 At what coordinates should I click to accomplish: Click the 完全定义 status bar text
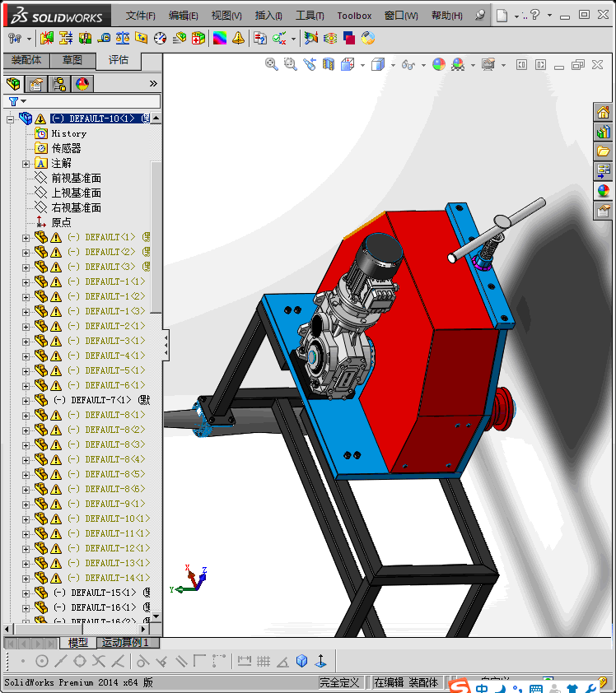(339, 683)
